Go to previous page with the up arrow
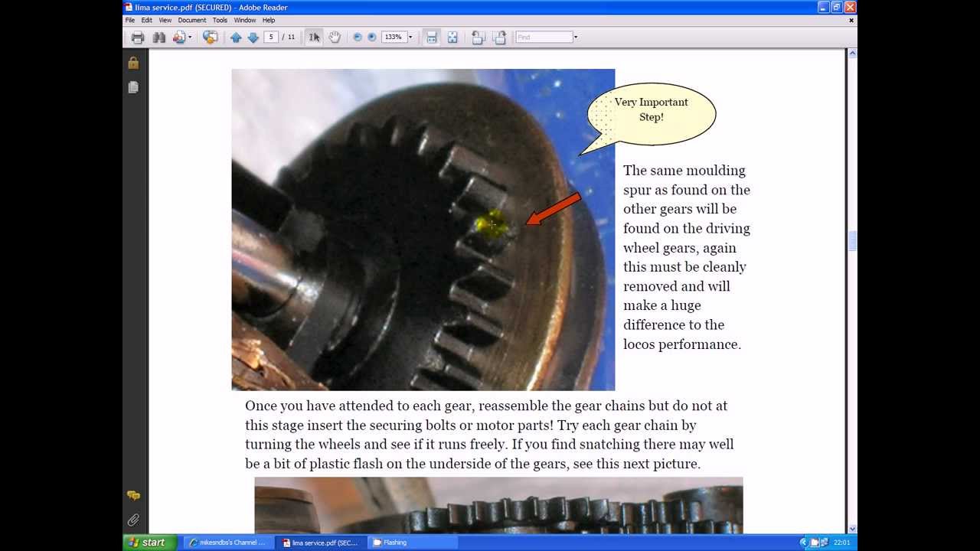The height and width of the screenshot is (551, 980). coord(236,37)
